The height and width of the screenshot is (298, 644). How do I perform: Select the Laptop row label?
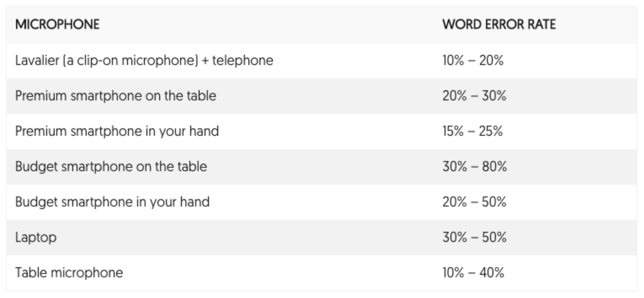pos(36,237)
